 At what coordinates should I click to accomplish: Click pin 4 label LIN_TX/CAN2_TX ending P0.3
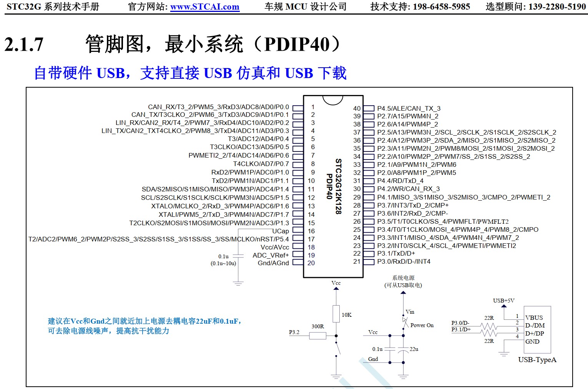click(195, 131)
